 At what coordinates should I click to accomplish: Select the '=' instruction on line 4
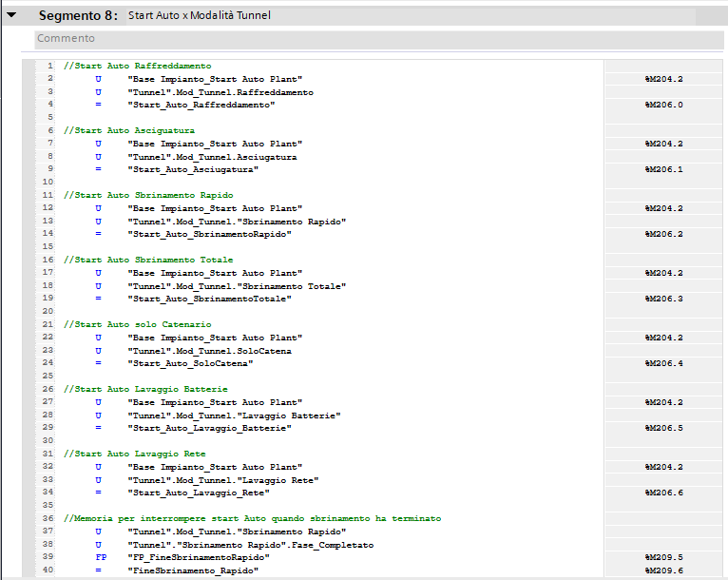pyautogui.click(x=98, y=105)
